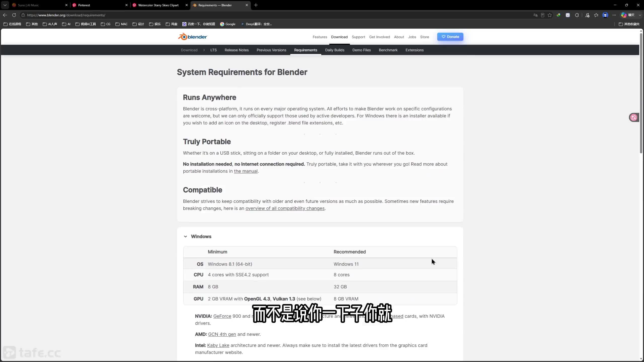Go to the Previous Versions page
644x362 pixels.
coord(271,50)
